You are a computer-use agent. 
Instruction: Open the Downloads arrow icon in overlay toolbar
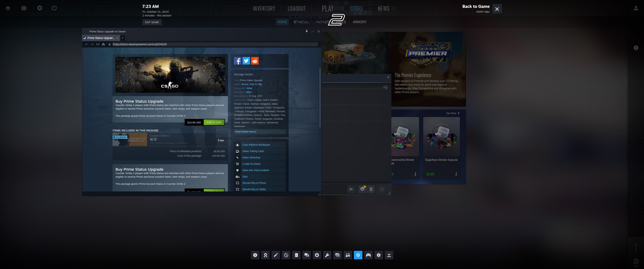tap(317, 255)
